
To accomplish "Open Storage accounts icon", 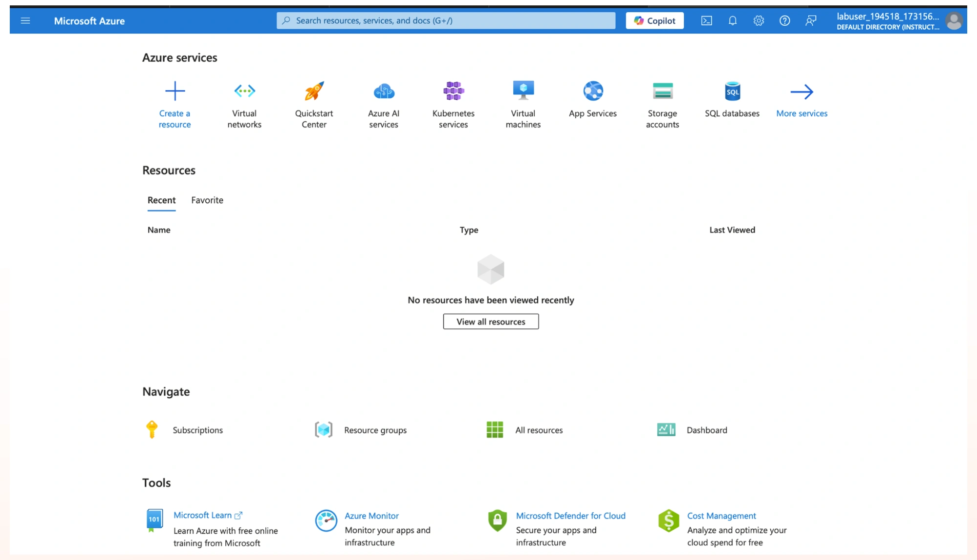I will click(x=662, y=91).
